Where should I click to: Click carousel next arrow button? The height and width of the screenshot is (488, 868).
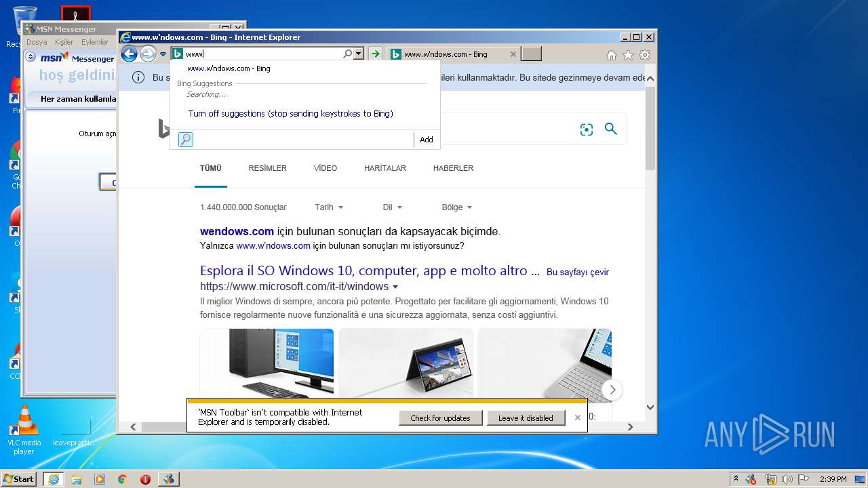612,390
